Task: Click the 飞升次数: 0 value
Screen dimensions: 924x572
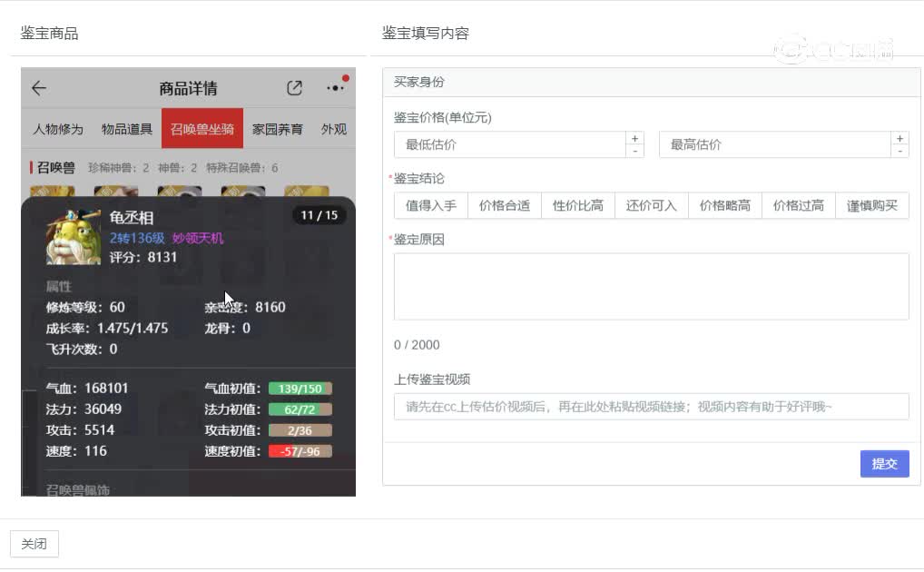Action: (82, 349)
